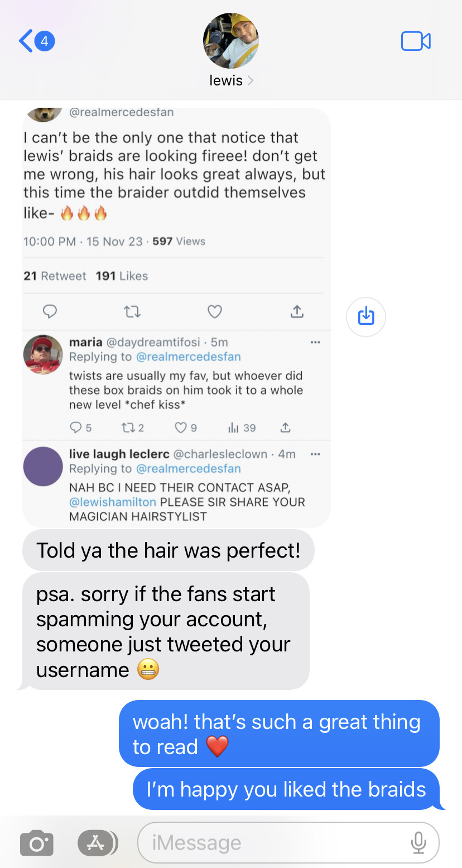This screenshot has width=462, height=868.
Task: Open more options on maria's reply
Action: (x=315, y=342)
